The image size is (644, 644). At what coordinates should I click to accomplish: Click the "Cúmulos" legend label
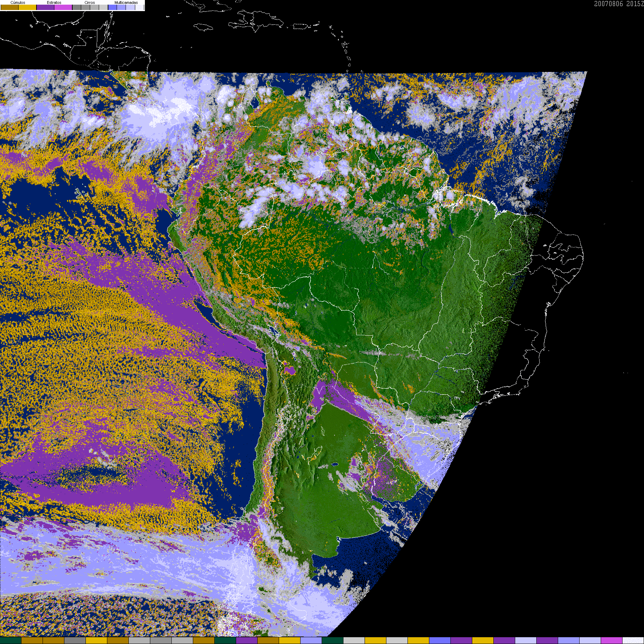pyautogui.click(x=18, y=3)
